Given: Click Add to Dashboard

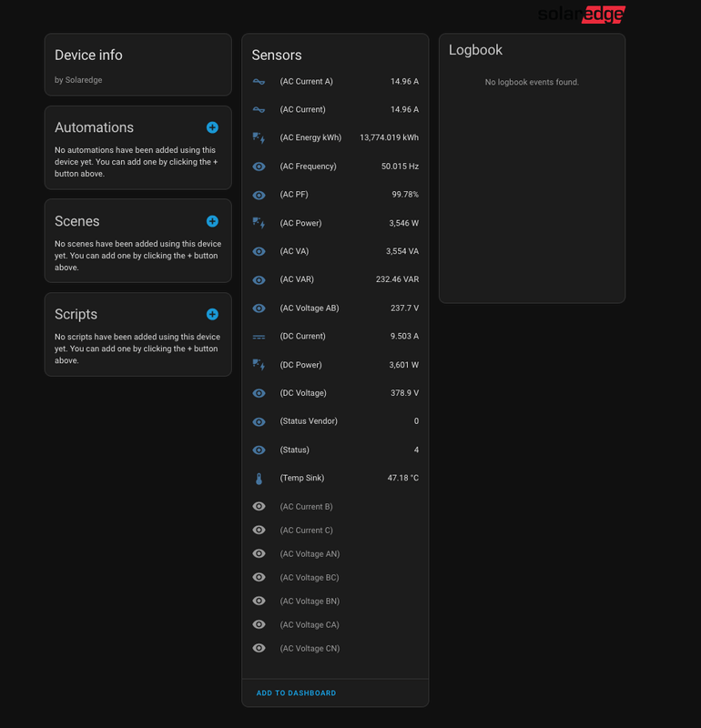Looking at the screenshot, I should (x=296, y=693).
